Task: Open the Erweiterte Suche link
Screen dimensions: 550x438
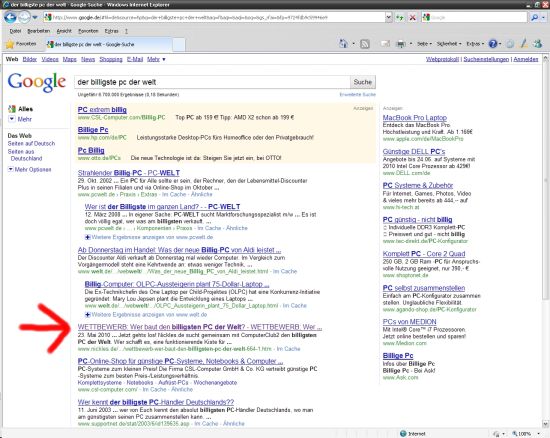Action: (357, 95)
